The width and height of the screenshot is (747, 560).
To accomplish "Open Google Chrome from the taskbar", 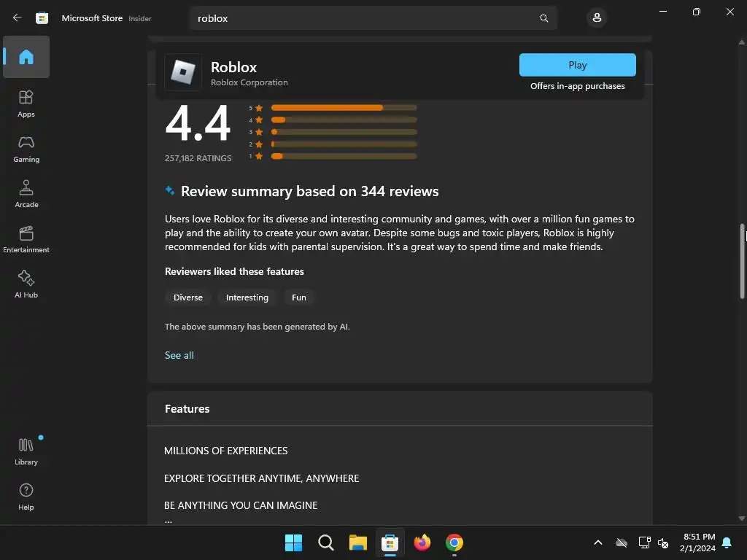I will 454,542.
